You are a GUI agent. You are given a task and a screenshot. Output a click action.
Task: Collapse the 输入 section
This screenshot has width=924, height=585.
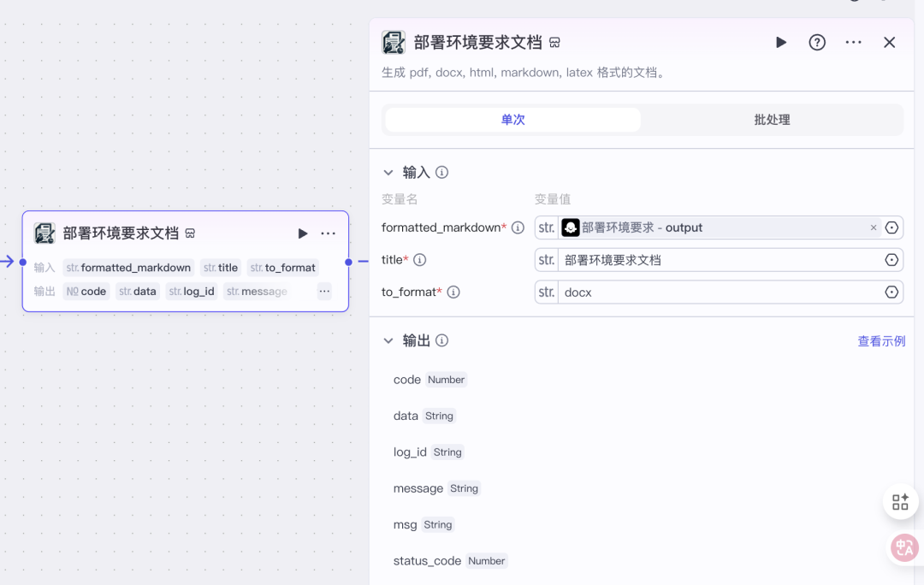[x=388, y=173]
